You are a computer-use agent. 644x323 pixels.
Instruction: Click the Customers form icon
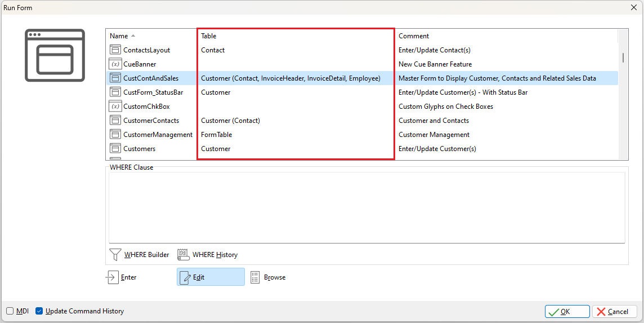coord(115,149)
